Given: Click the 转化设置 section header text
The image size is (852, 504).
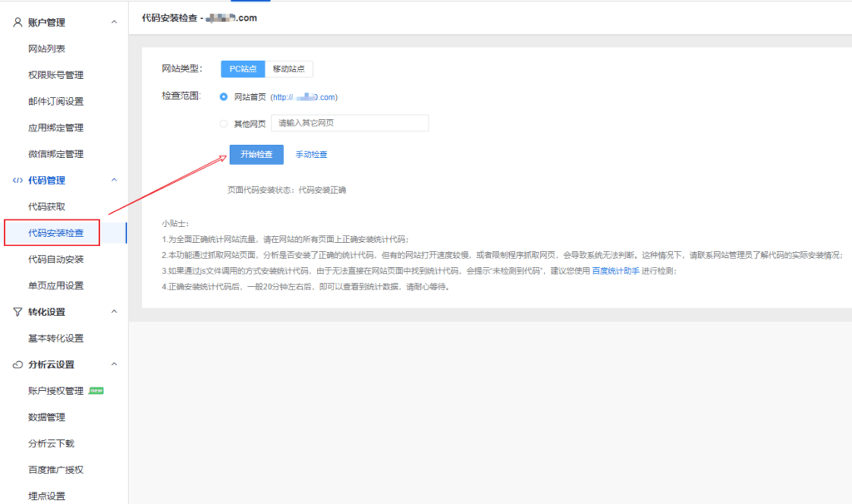Looking at the screenshot, I should 47,312.
